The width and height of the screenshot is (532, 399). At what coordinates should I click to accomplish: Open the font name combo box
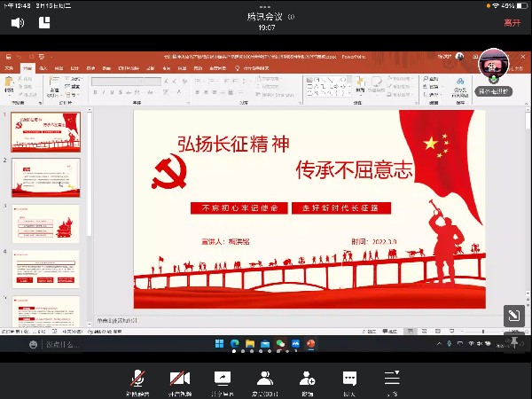pos(117,82)
